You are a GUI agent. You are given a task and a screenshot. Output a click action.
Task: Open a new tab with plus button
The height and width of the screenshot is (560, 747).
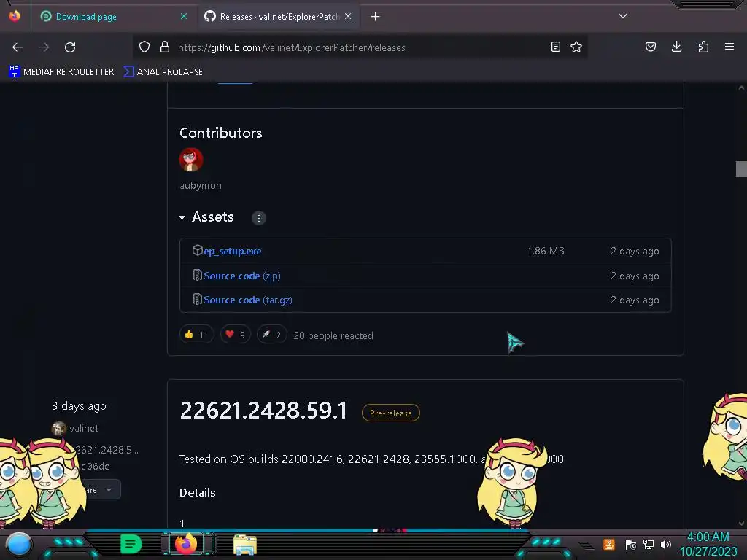(376, 17)
